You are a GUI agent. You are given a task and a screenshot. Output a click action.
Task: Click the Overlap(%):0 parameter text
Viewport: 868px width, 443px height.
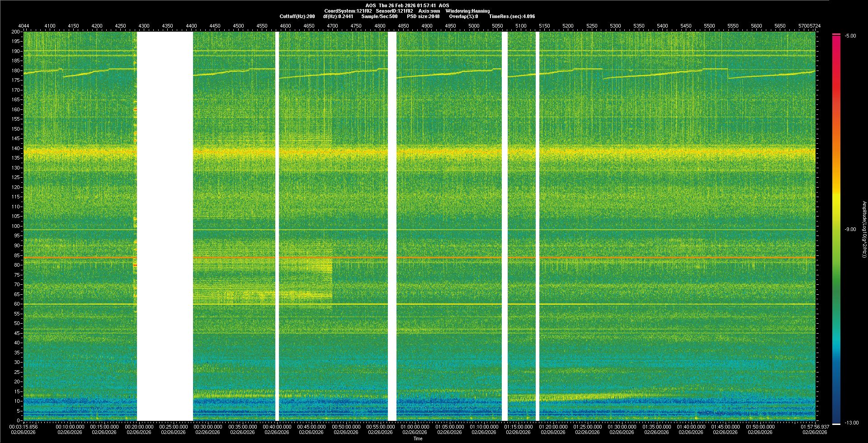pos(463,16)
